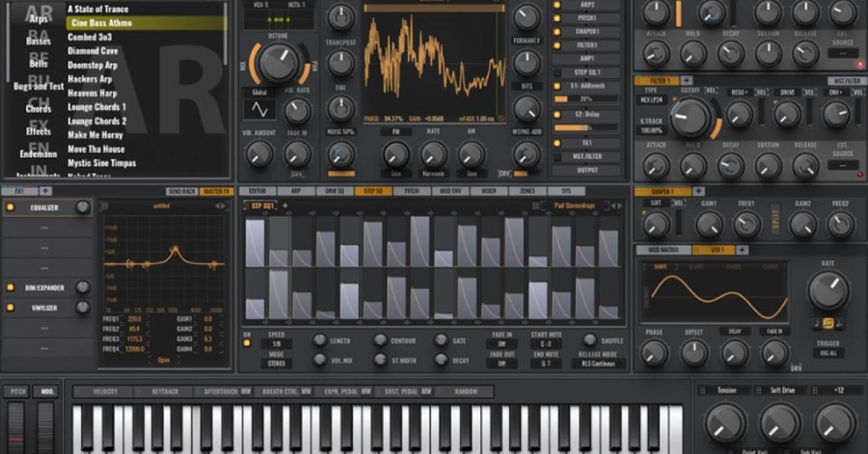Click the filter ENV+ knob

click(836, 114)
